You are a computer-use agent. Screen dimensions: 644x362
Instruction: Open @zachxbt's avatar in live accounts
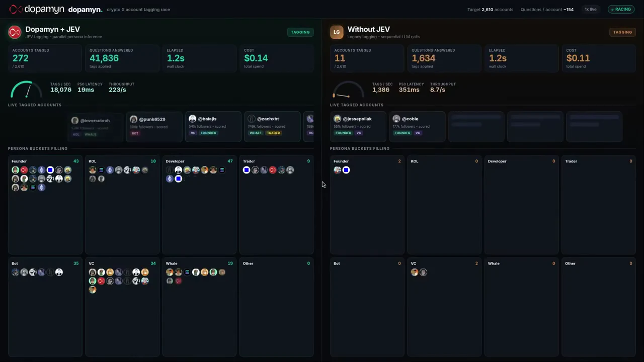tap(252, 119)
